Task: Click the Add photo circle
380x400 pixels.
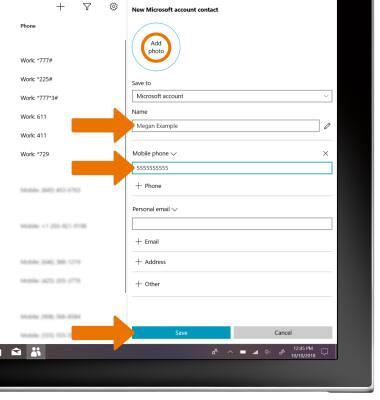Action: [156, 47]
